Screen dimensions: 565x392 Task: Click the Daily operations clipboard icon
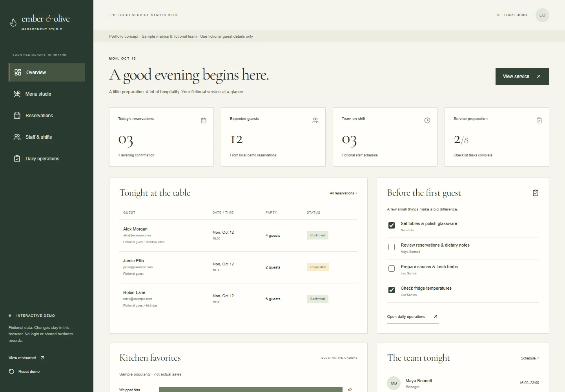[x=17, y=159]
